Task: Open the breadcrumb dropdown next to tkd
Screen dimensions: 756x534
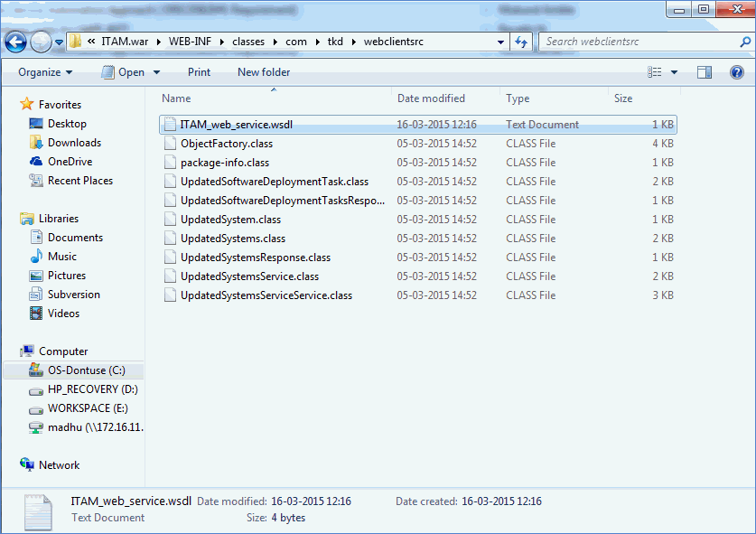Action: [356, 41]
